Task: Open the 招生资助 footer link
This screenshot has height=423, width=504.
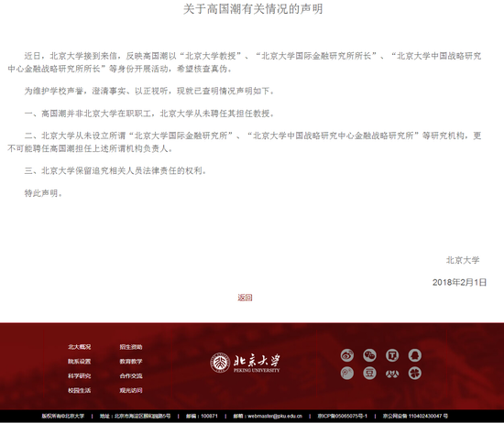Action: point(131,347)
